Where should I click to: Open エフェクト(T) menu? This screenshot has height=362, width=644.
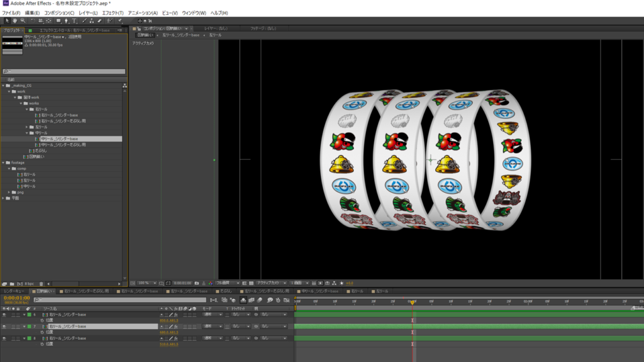click(x=113, y=13)
